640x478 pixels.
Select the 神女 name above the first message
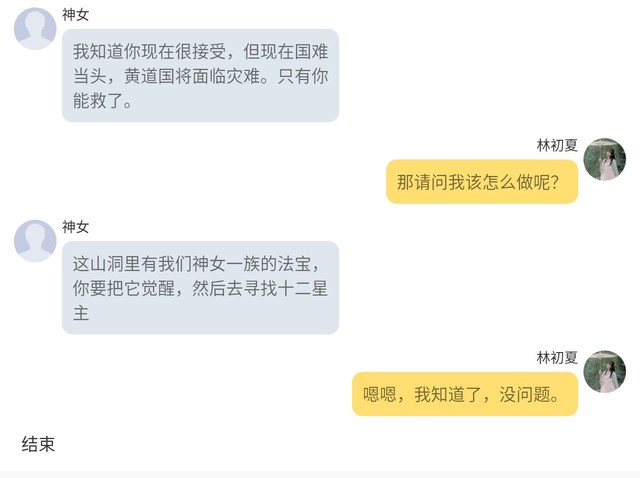[76, 15]
